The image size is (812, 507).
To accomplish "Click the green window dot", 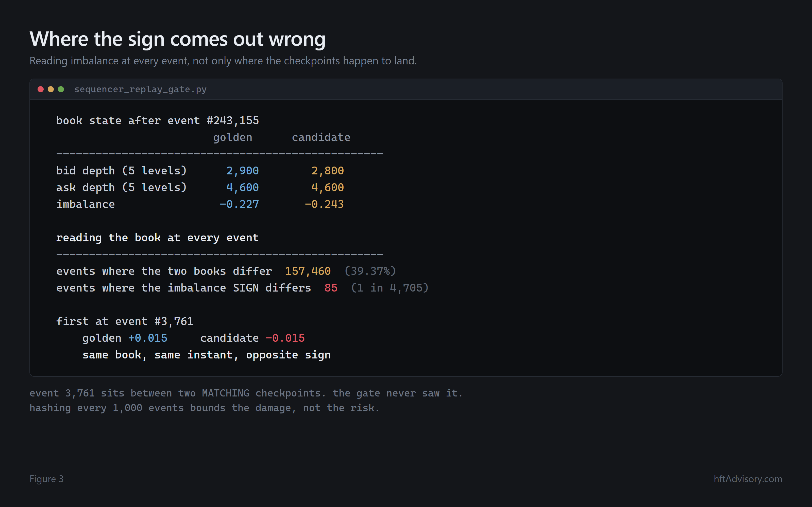I will click(61, 89).
